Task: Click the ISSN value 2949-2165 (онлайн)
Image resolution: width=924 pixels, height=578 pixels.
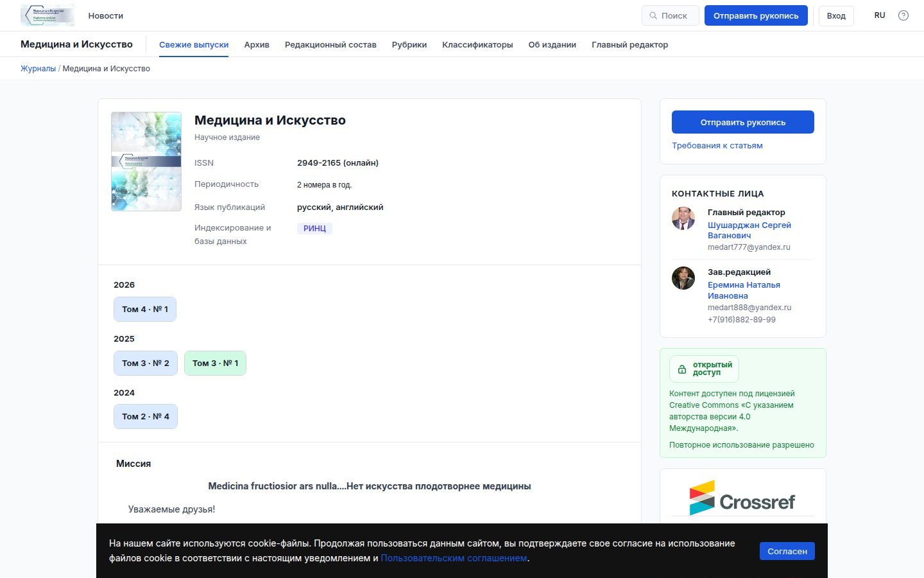Action: click(338, 163)
